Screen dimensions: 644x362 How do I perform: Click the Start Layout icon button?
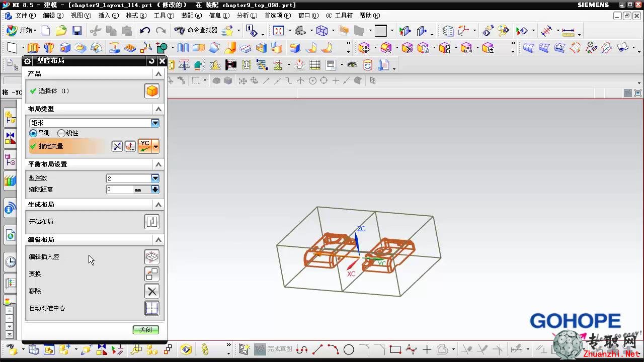tap(152, 222)
